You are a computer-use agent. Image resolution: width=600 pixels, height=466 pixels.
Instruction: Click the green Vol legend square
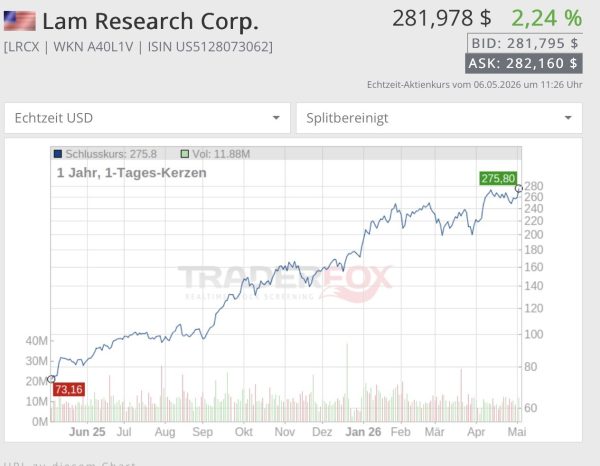[184, 154]
